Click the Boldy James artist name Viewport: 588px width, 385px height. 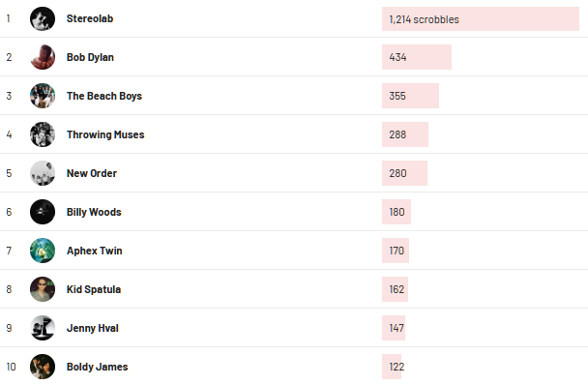pyautogui.click(x=97, y=367)
